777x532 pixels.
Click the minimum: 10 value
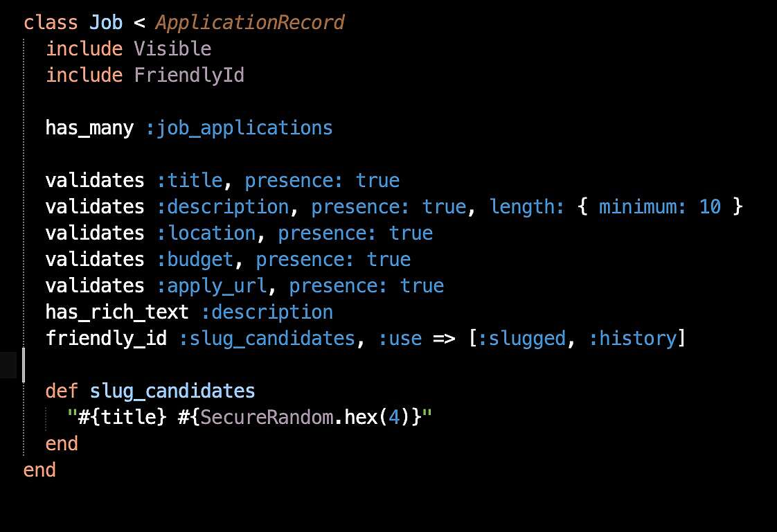pos(659,206)
